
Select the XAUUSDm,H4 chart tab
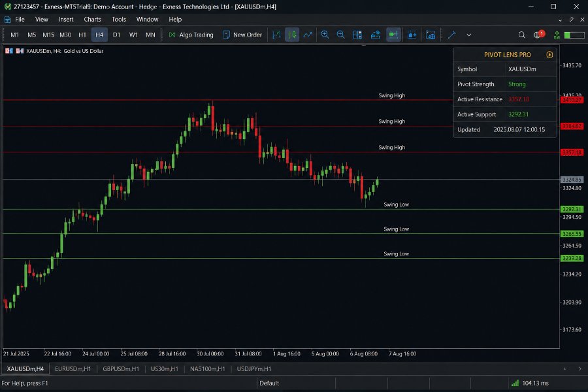[25, 368]
